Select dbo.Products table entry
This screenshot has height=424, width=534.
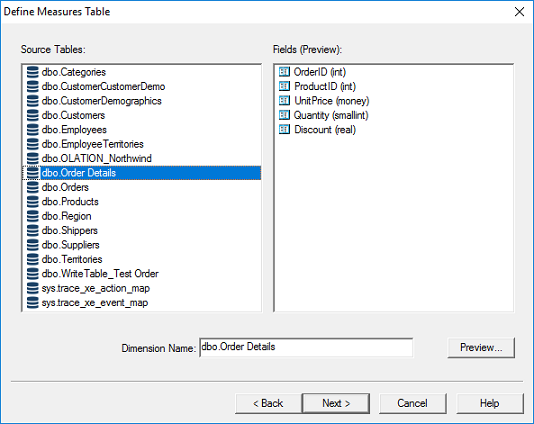point(70,202)
